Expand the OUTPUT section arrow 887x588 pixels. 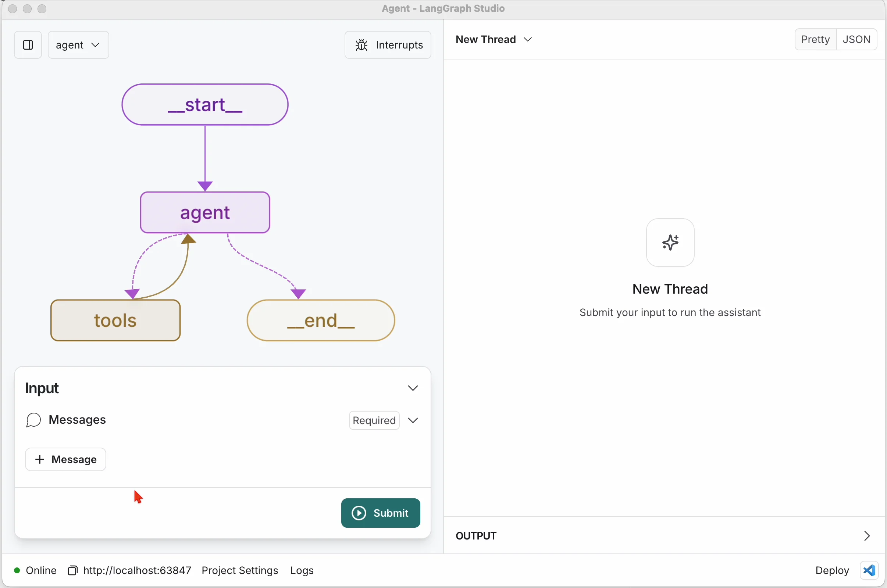pos(867,536)
